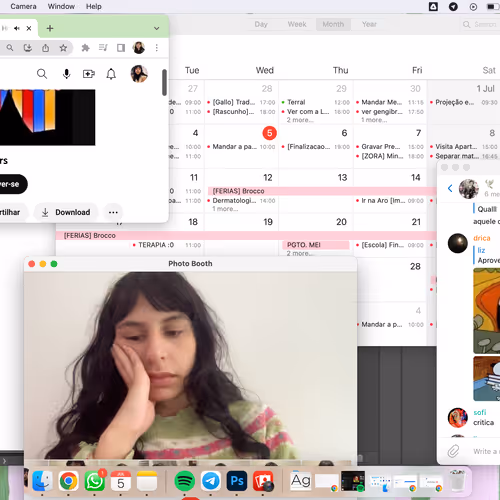Open the '[FERIAS] Brocco' event on the 12th

322,191
